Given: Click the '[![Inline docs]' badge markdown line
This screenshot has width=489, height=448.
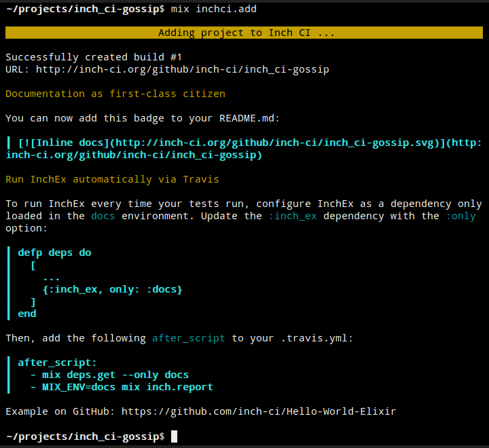Looking at the screenshot, I should (250, 143).
